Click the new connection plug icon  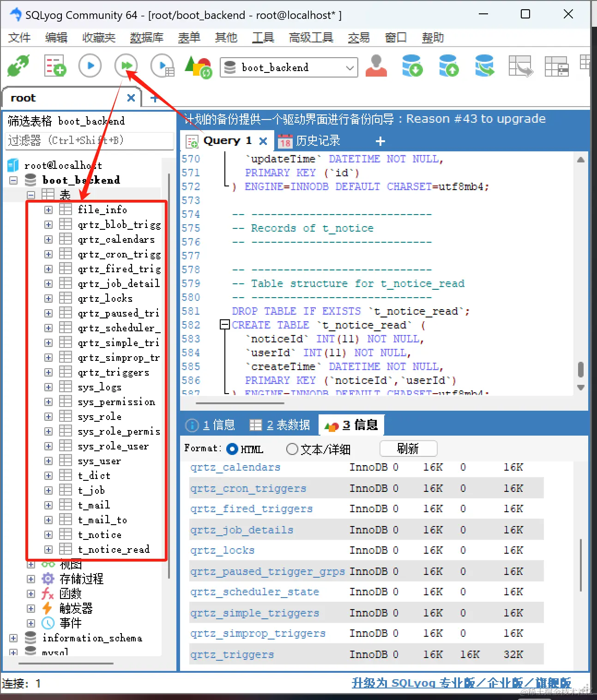click(18, 66)
